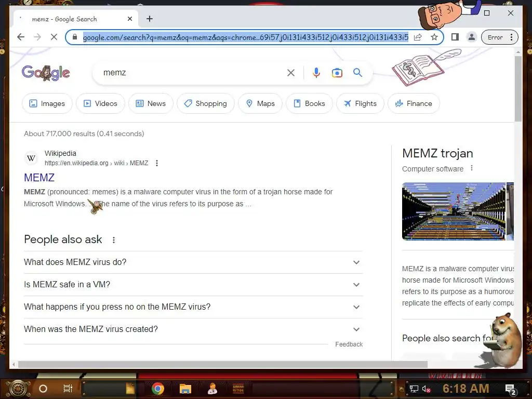Click the lock site info icon
The image size is (532, 399).
75,37
